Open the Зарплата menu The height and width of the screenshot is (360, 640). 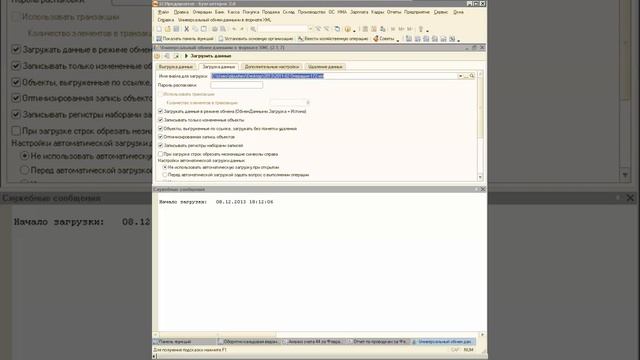359,12
